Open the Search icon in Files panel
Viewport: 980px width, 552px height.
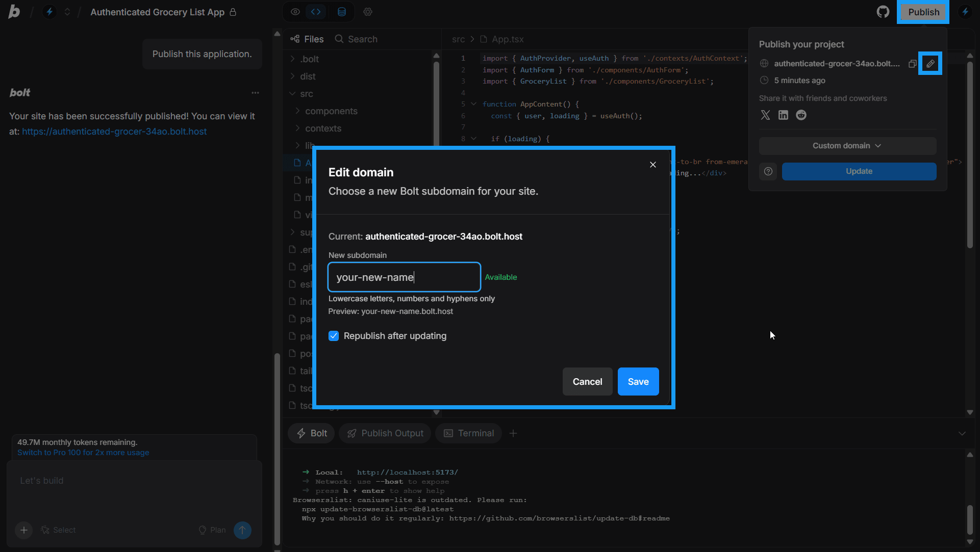click(x=339, y=39)
